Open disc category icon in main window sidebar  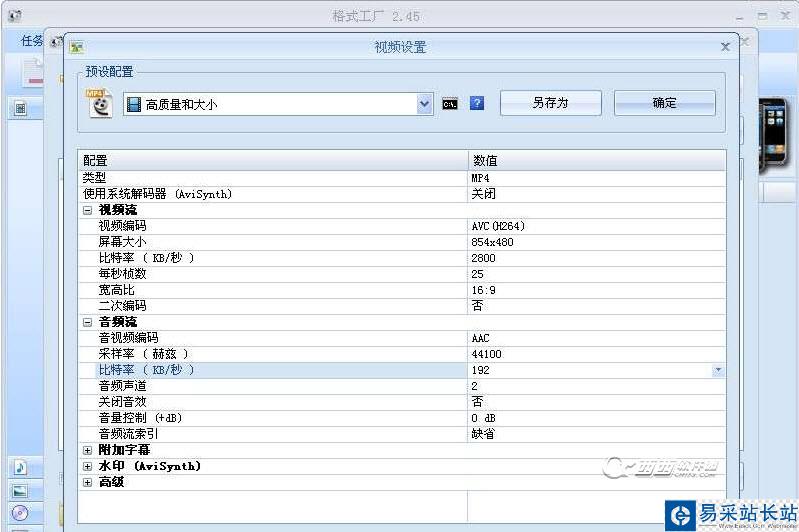(x=20, y=513)
